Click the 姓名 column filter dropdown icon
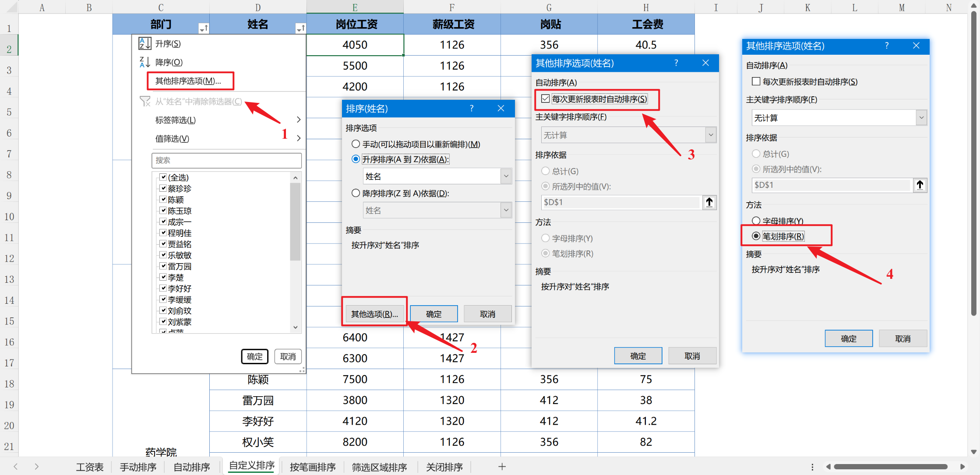This screenshot has height=475, width=980. [300, 29]
